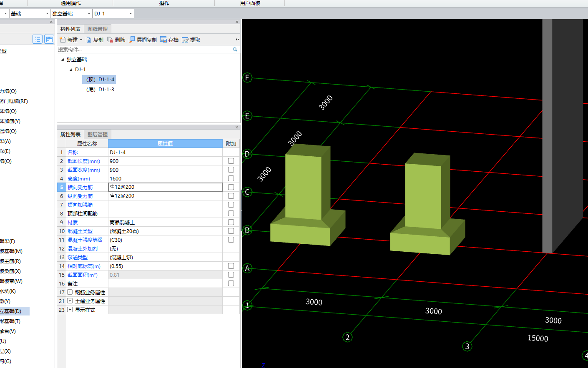Expand 钢筋业务属性 property group
The height and width of the screenshot is (368, 588).
pyautogui.click(x=70, y=292)
